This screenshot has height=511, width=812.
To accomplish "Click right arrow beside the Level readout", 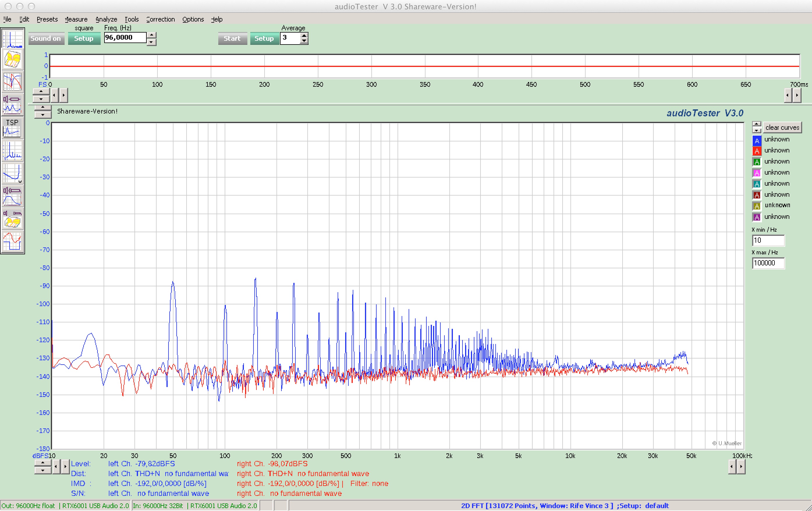I will point(65,467).
